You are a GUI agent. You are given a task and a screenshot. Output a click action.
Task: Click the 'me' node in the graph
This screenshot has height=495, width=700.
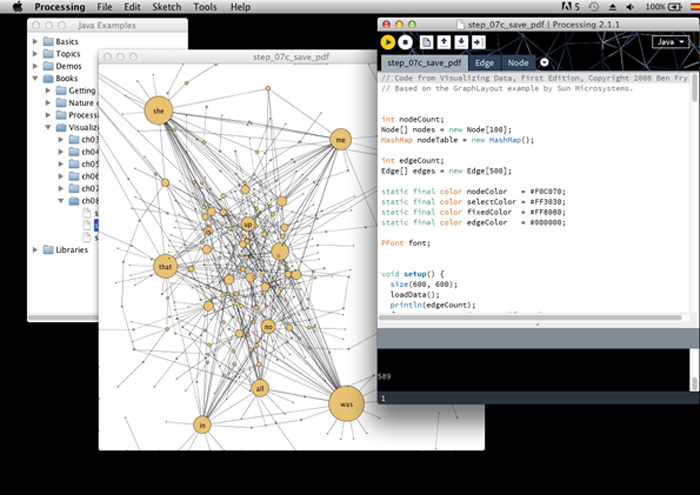pyautogui.click(x=341, y=140)
